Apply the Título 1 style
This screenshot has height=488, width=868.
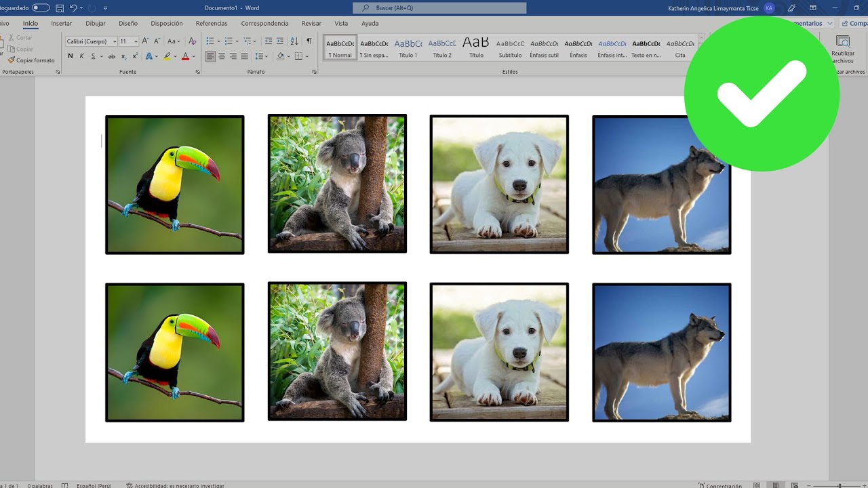408,47
